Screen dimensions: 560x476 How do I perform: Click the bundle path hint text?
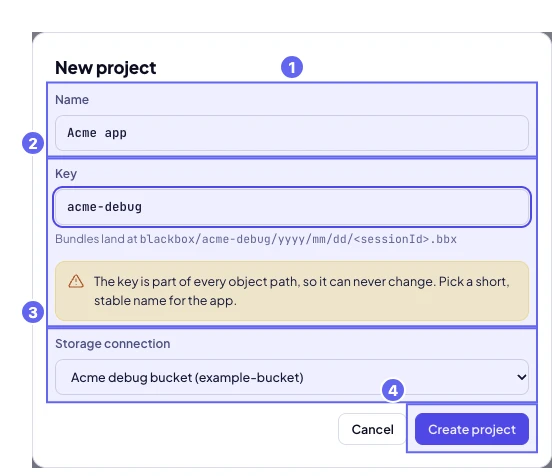click(x=256, y=239)
